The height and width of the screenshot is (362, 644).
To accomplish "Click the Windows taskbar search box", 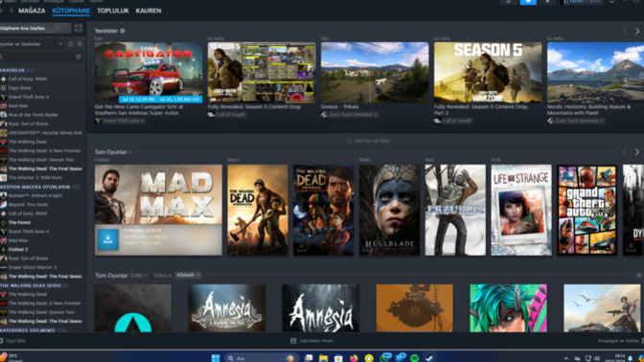I will (x=261, y=358).
